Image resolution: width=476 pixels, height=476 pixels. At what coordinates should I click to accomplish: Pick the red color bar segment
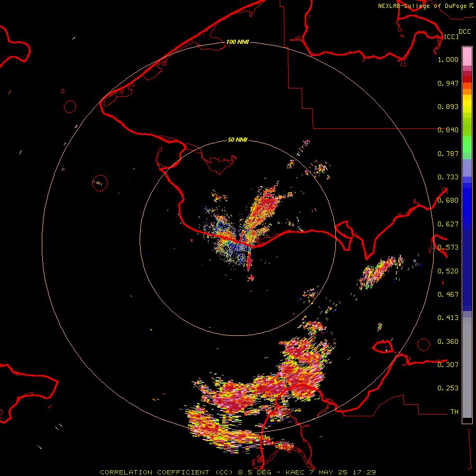click(467, 79)
